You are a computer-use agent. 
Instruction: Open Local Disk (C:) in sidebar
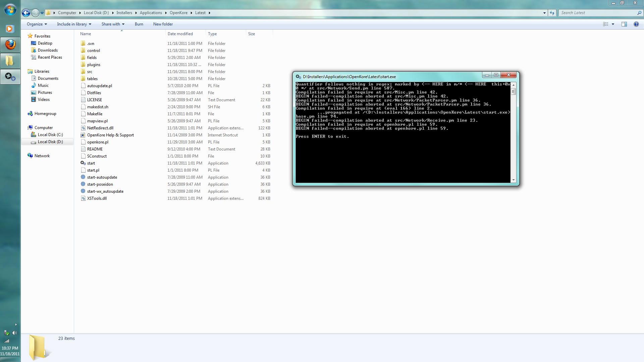pos(50,135)
